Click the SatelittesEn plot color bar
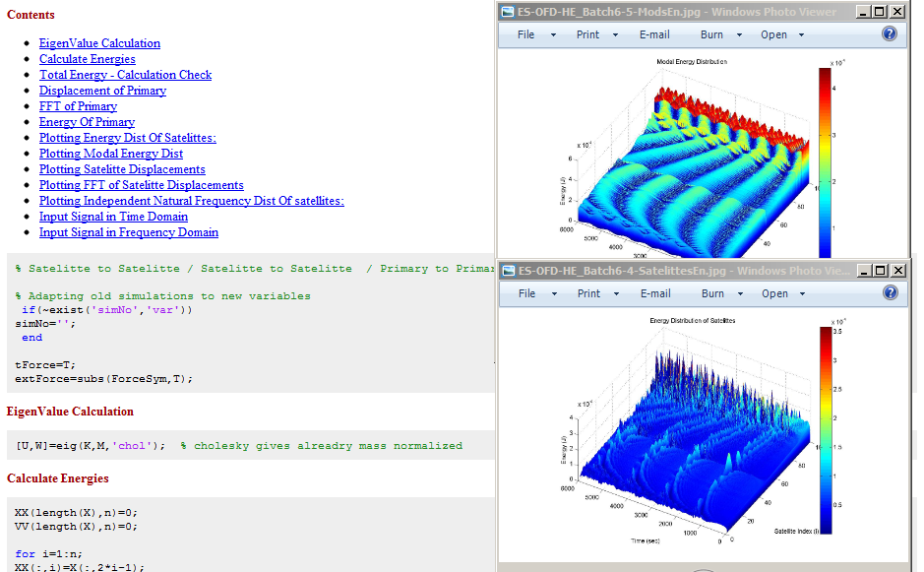Screen dimensions: 924x572 (826, 430)
